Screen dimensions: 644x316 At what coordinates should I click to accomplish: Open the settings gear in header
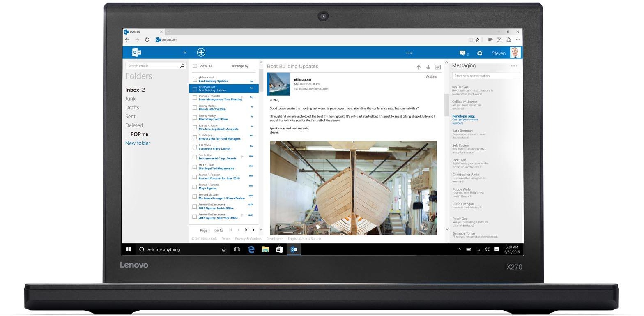tap(479, 53)
